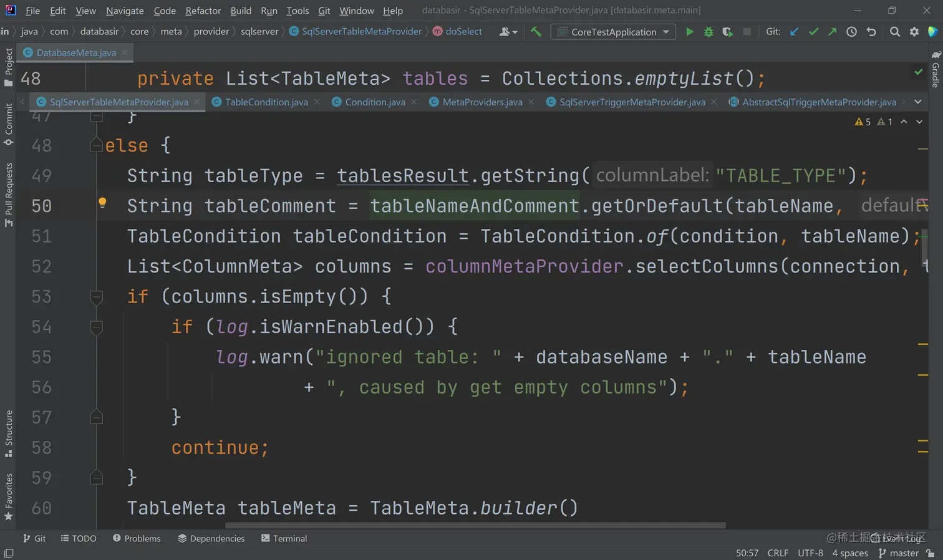This screenshot has width=943, height=560.
Task: Toggle the read-only lock icon in status bar
Action: point(930,553)
